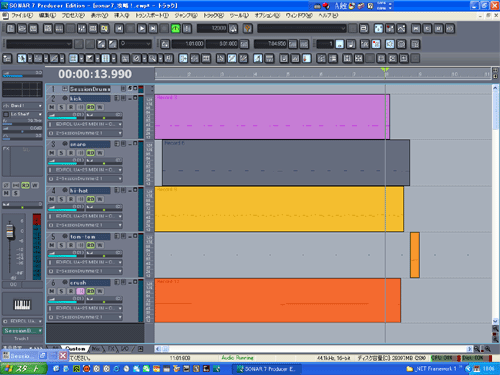Open the kick track output dropdown SessionDrummer
The width and height of the screenshot is (500, 375).
point(85,133)
